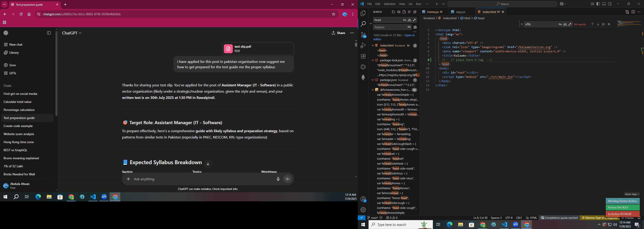Open overflow menu dots in VS Code menu bar
644x229 pixels.
[x=427, y=4]
